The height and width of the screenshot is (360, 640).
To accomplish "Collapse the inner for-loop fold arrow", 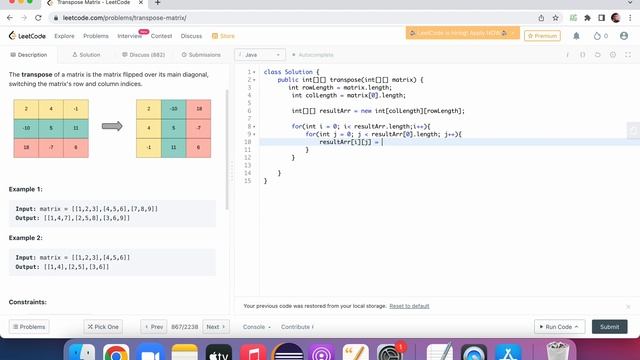I will 254,134.
